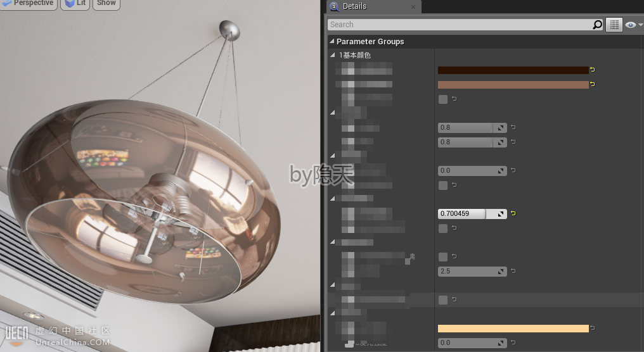Screen dimensions: 644x352
Task: Open the eye view options dropdown
Action: (633, 25)
